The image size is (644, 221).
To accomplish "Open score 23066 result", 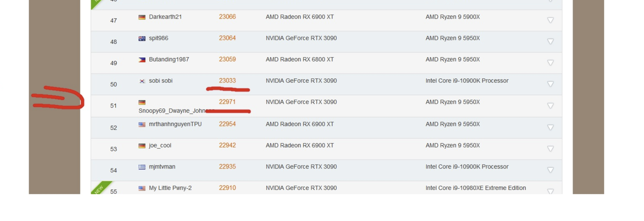I will pyautogui.click(x=227, y=17).
